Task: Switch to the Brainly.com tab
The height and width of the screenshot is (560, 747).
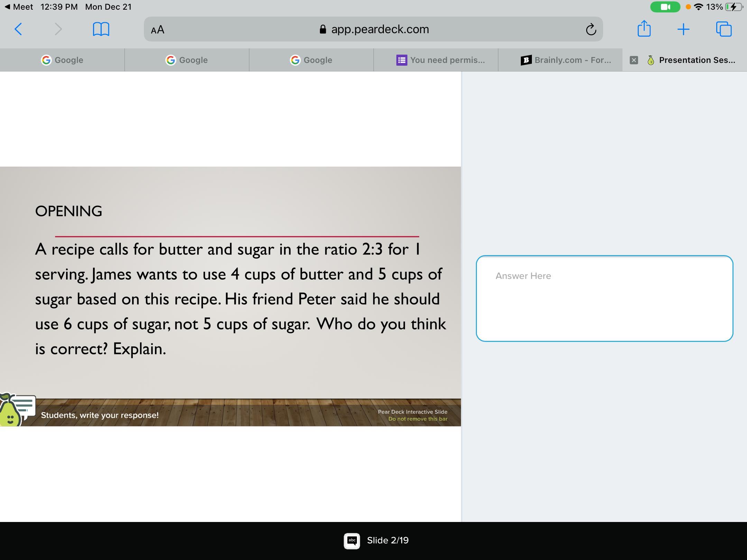Action: pyautogui.click(x=566, y=60)
